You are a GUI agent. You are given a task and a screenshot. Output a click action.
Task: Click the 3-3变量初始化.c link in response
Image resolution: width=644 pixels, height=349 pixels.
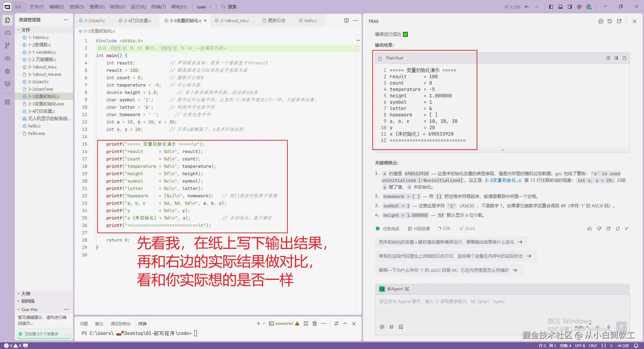point(503,180)
